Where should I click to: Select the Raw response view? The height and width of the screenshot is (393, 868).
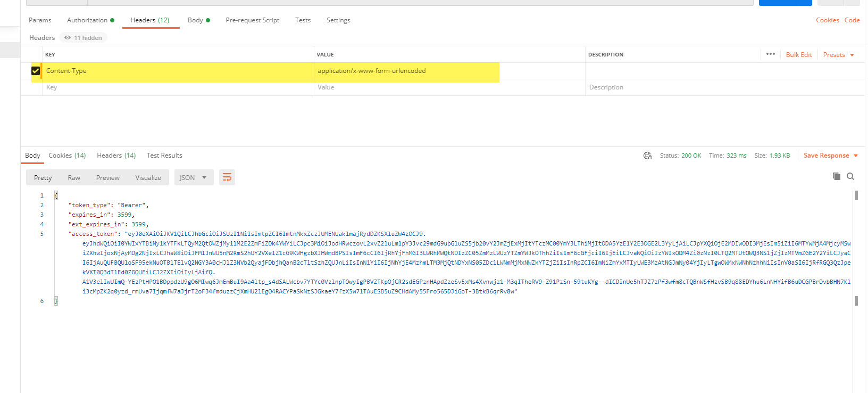(x=74, y=178)
